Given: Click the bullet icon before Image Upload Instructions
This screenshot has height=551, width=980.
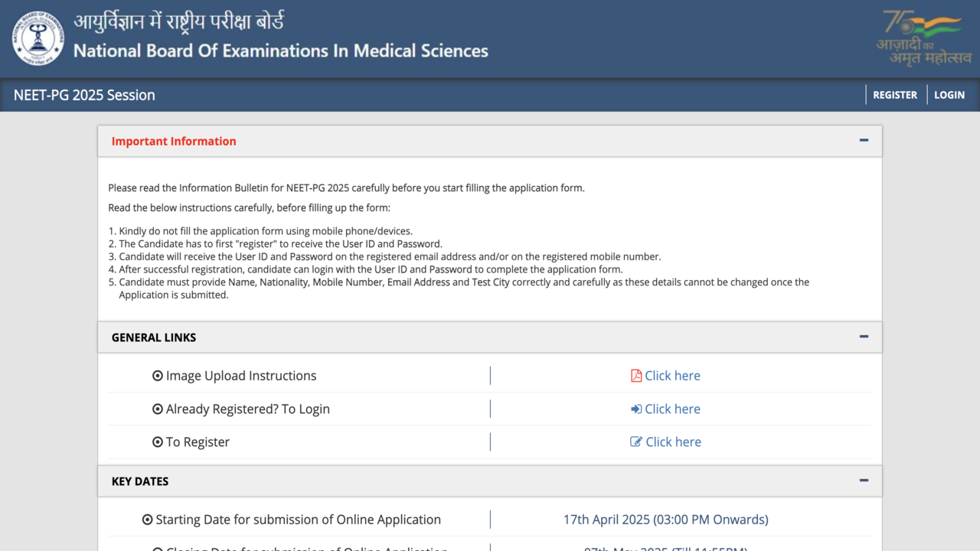Looking at the screenshot, I should (158, 376).
